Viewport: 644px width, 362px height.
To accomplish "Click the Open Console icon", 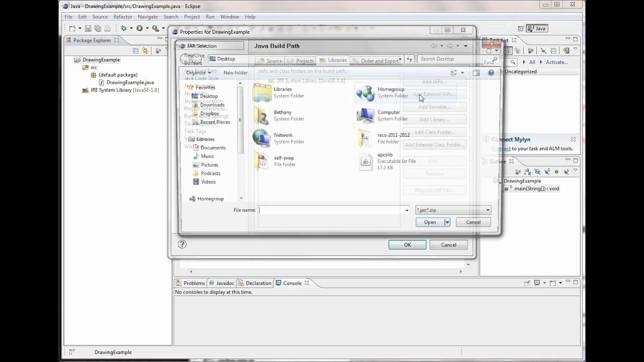I will [553, 283].
